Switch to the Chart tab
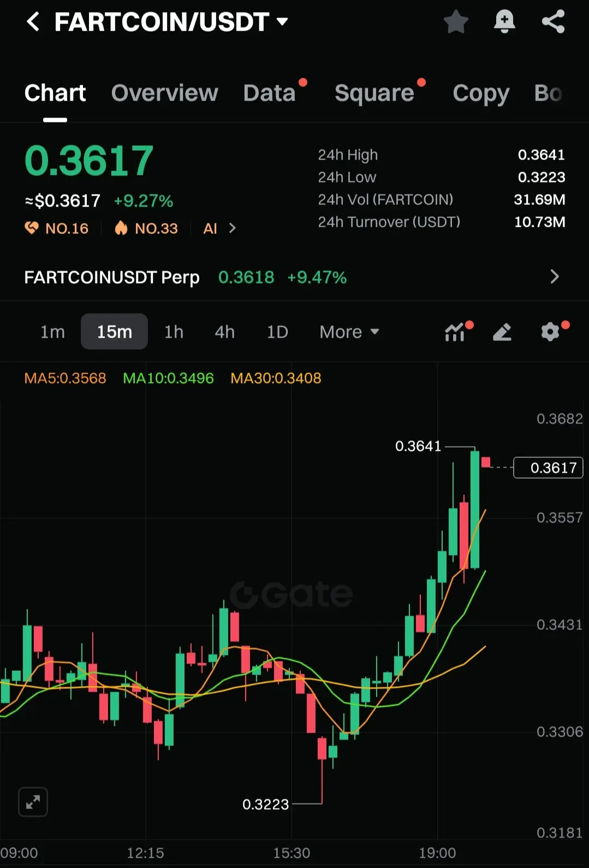 point(55,93)
